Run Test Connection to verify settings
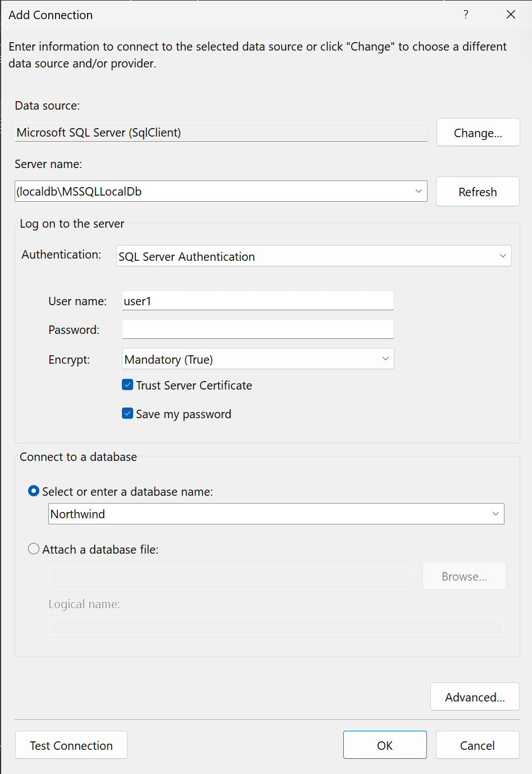The image size is (532, 774). point(71,745)
